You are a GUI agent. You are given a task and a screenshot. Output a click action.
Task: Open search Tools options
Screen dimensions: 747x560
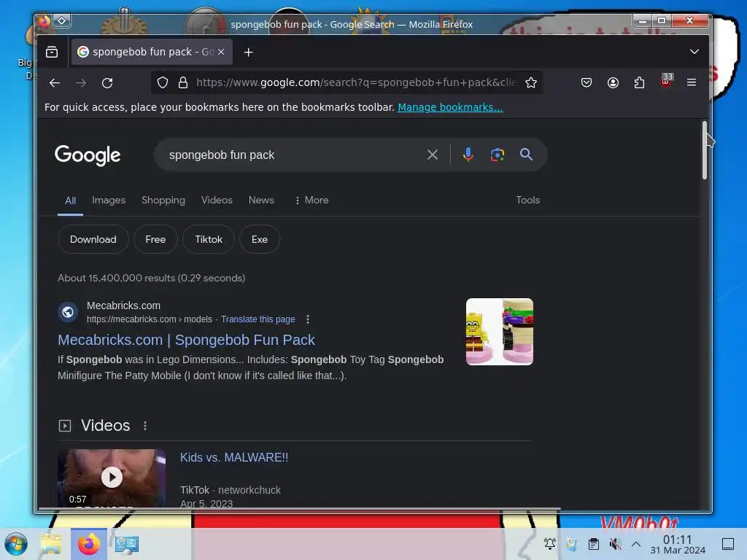[527, 200]
